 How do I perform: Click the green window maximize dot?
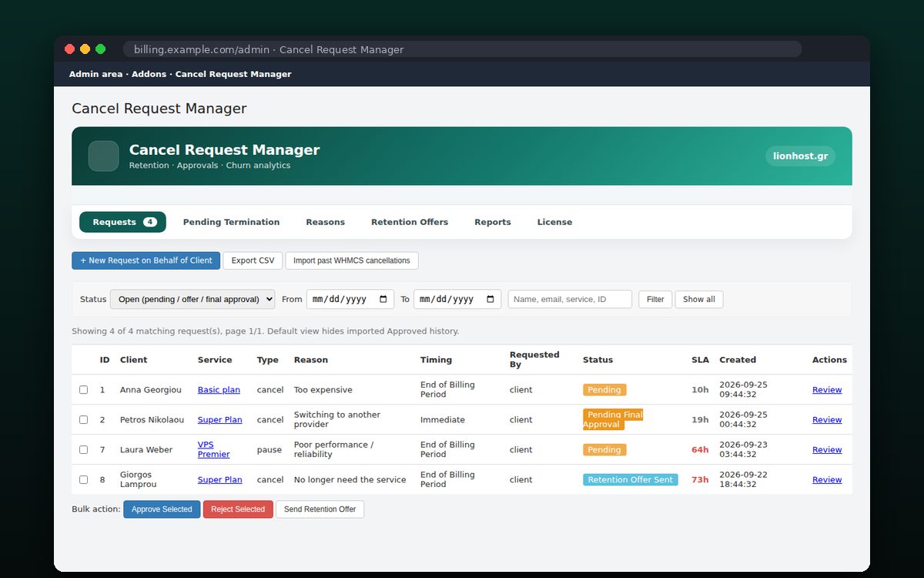[x=100, y=49]
